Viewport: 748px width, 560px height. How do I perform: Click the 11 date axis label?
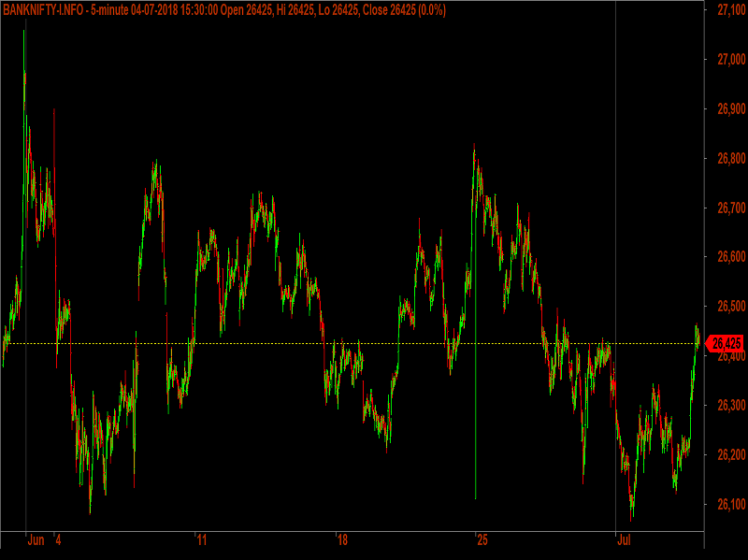point(202,540)
